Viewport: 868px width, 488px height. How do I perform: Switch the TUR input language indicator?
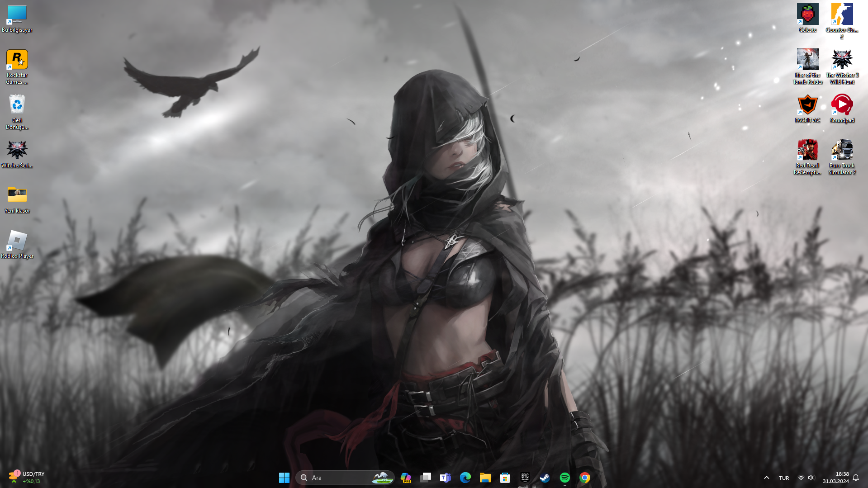click(784, 478)
